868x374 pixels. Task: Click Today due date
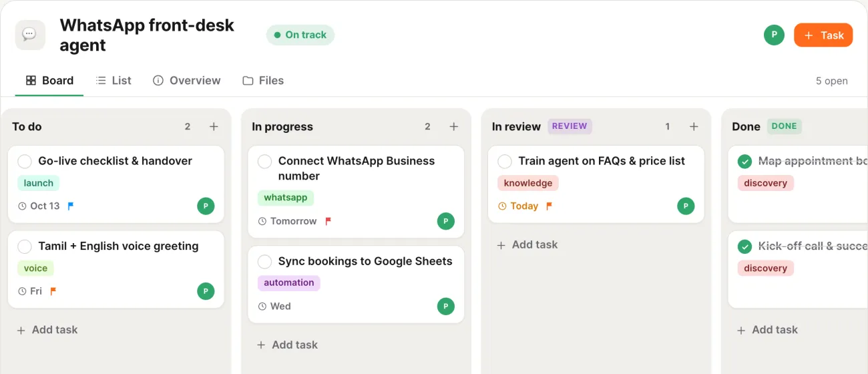[518, 206]
